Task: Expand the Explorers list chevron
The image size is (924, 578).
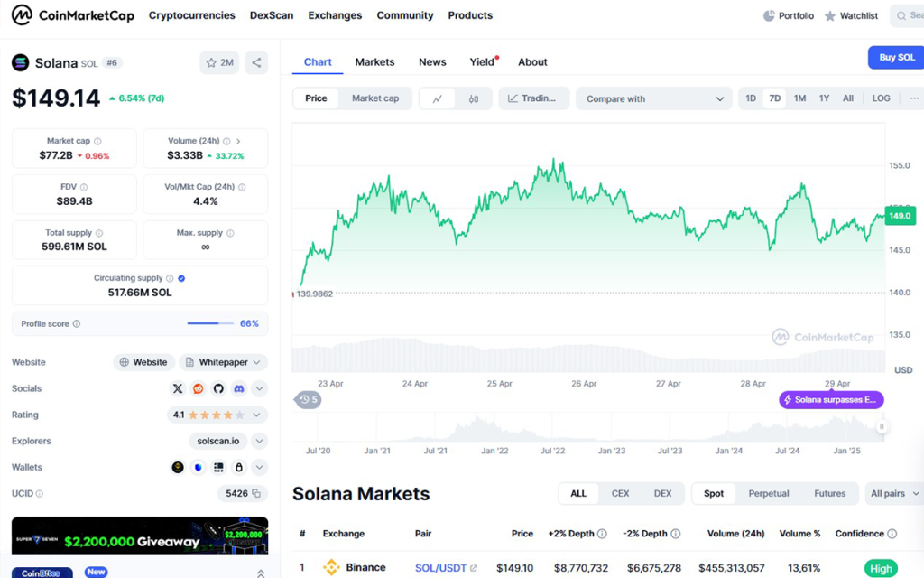Action: (259, 441)
